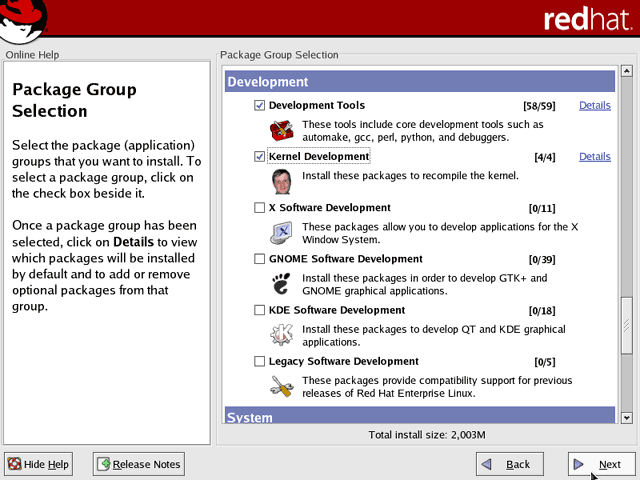Image resolution: width=640 pixels, height=480 pixels.
Task: Click the Legacy Software Development tools icon
Action: (x=282, y=386)
